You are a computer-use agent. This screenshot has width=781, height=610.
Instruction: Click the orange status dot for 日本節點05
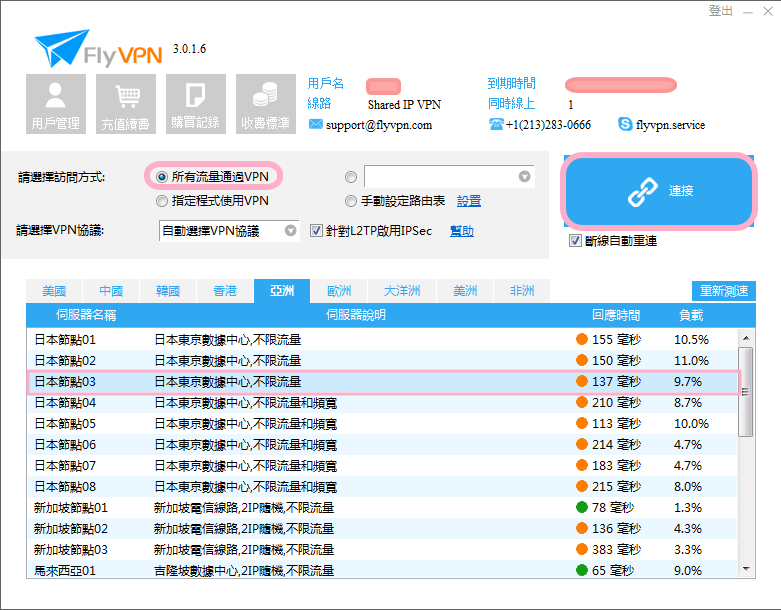point(581,423)
